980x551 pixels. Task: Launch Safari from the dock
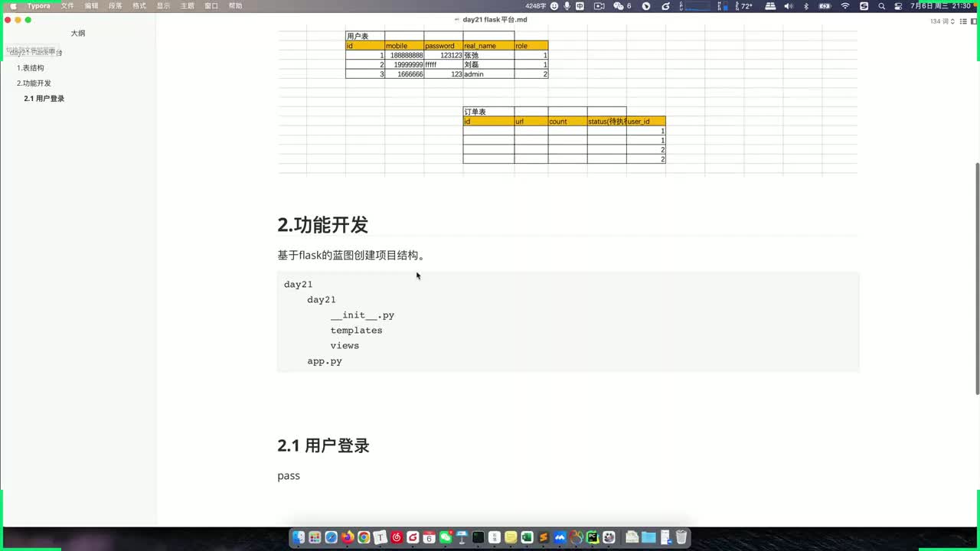click(x=331, y=537)
